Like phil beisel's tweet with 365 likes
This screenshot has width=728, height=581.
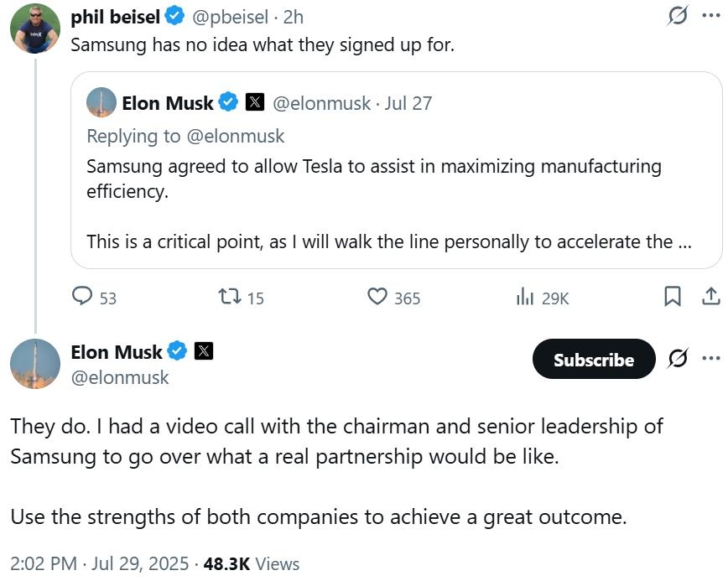377,296
